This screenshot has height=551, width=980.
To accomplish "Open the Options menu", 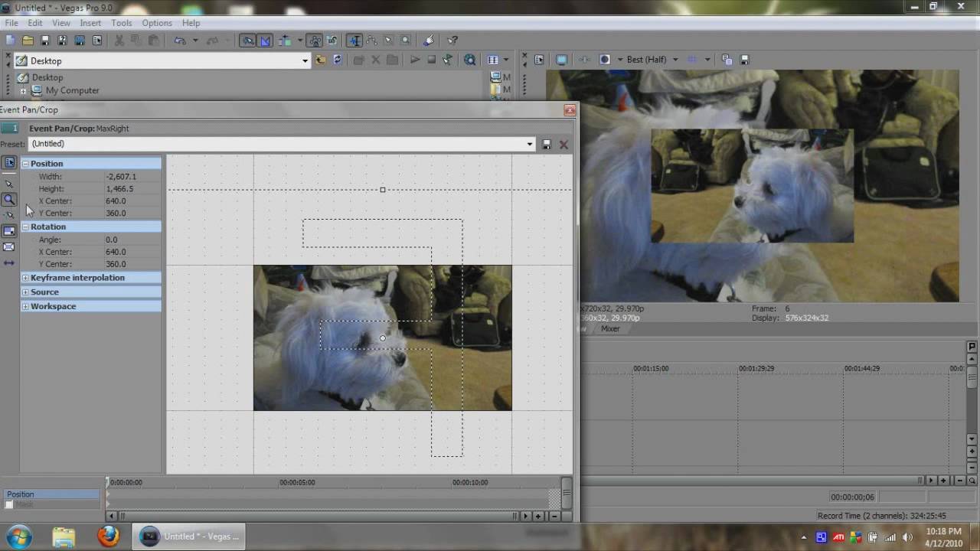I will pyautogui.click(x=157, y=23).
